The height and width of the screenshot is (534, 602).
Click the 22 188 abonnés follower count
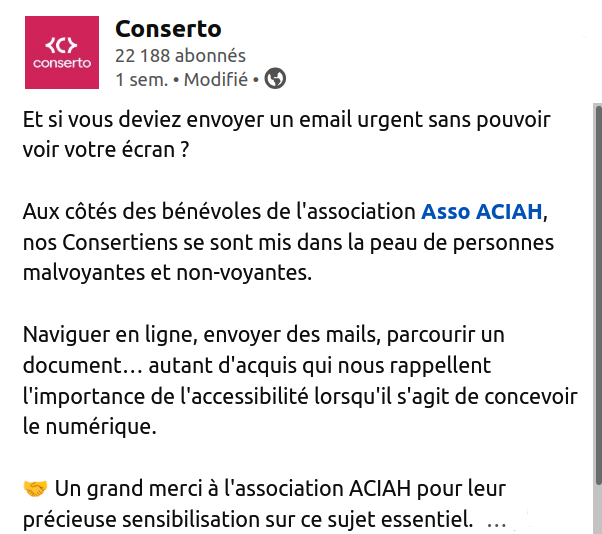180,56
